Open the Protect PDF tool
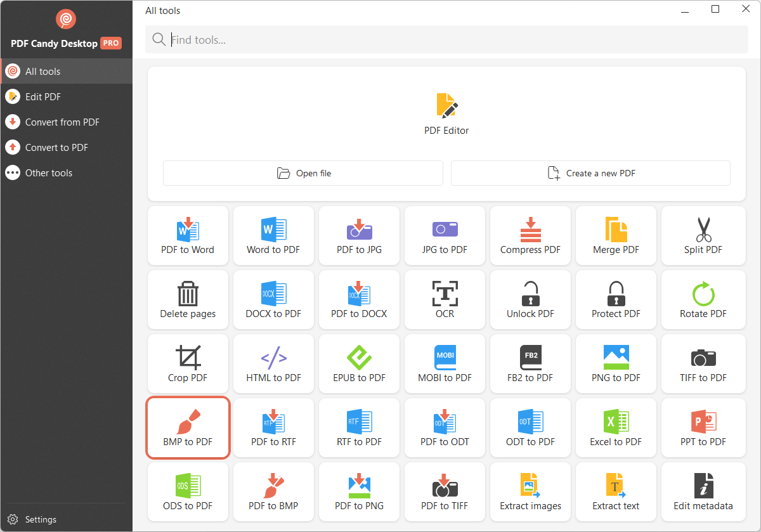 pos(616,299)
